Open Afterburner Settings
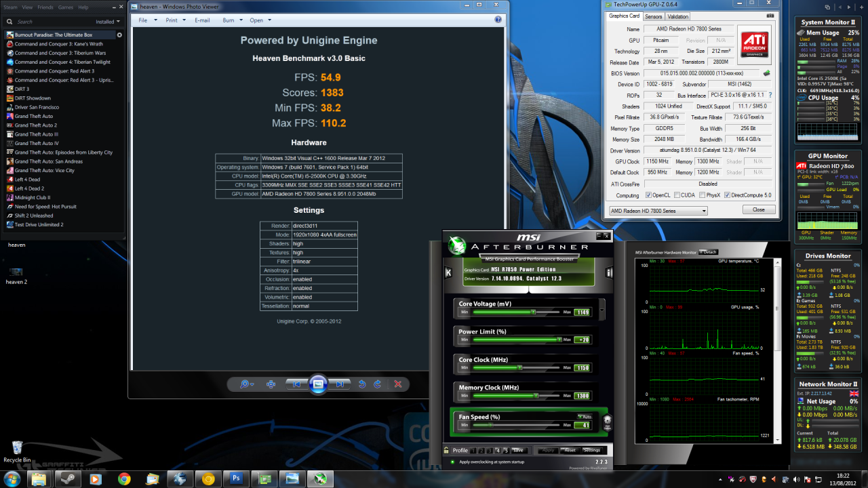Viewport: 868px width, 488px height. click(591, 450)
